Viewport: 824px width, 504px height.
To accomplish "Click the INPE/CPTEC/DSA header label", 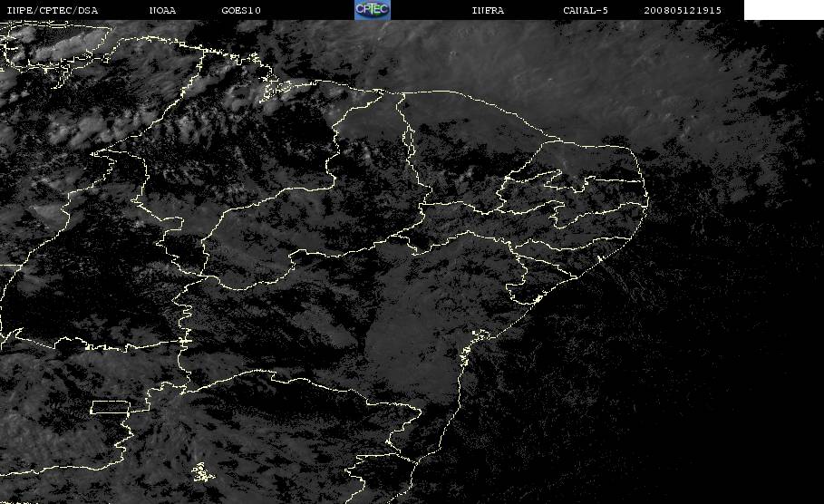I will click(x=52, y=10).
